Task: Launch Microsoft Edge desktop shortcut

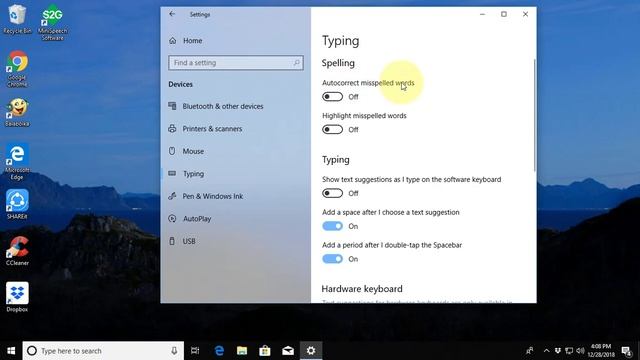Action: tap(17, 162)
